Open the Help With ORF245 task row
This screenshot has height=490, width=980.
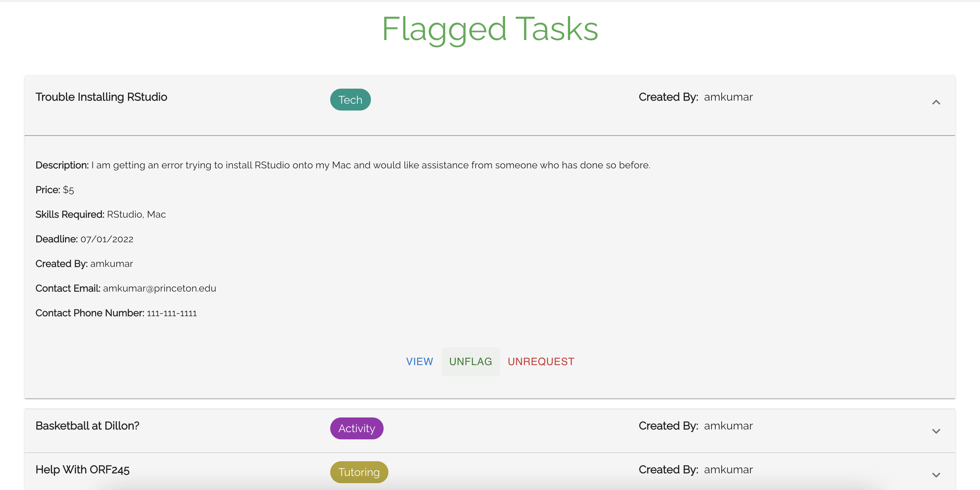82,469
